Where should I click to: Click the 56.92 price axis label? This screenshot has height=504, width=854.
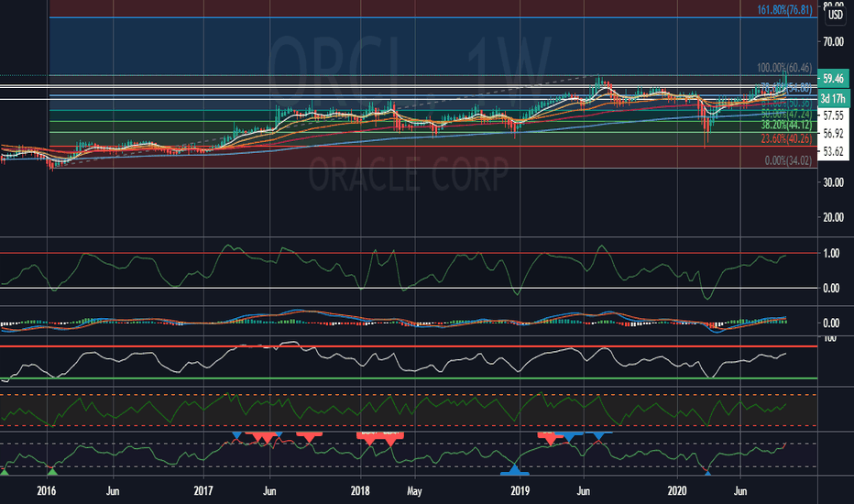point(833,134)
